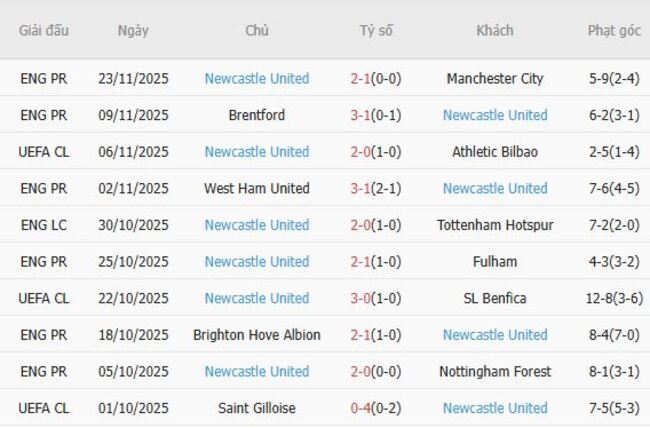Select Athletic Bilbao in the away column

495,152
